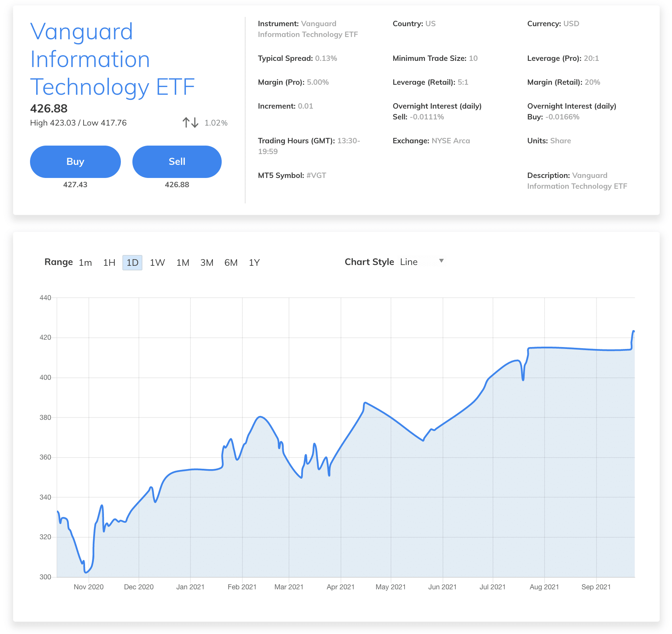Click the Vanguard Information Technology ETF title
672x634 pixels.
[112, 59]
